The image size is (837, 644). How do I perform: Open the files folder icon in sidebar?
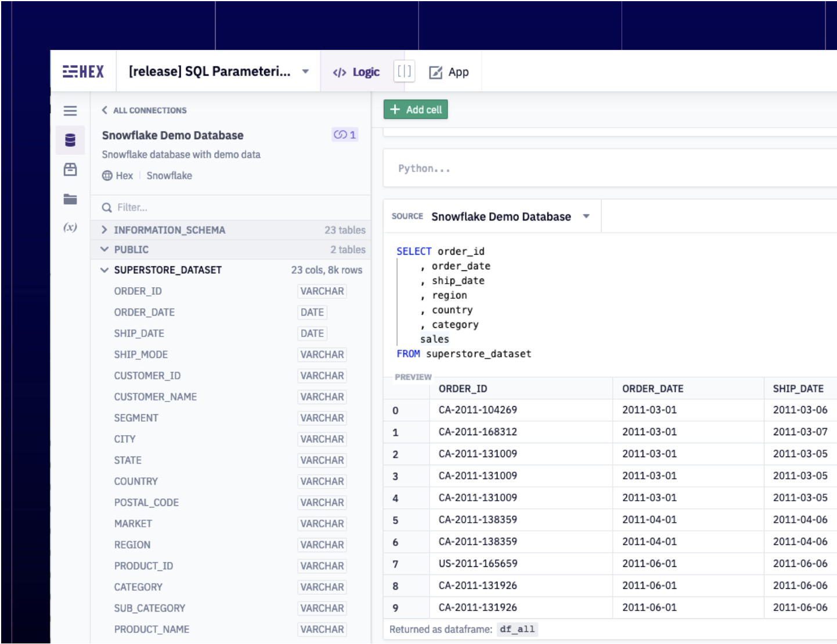(70, 199)
